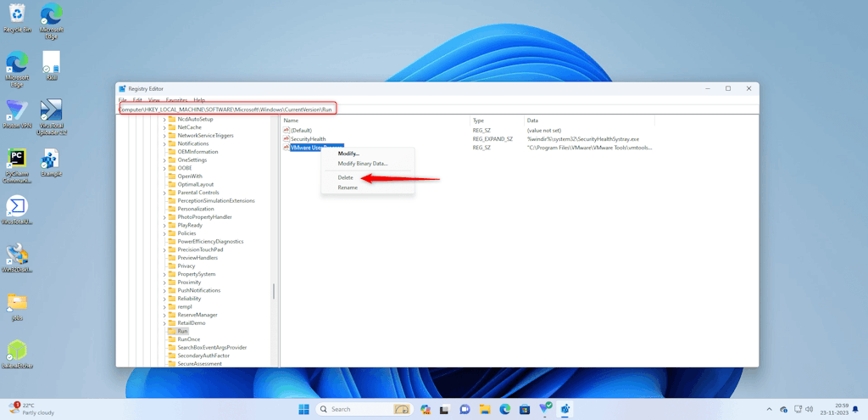Open Microsoft Edge from the taskbar

tap(505, 410)
